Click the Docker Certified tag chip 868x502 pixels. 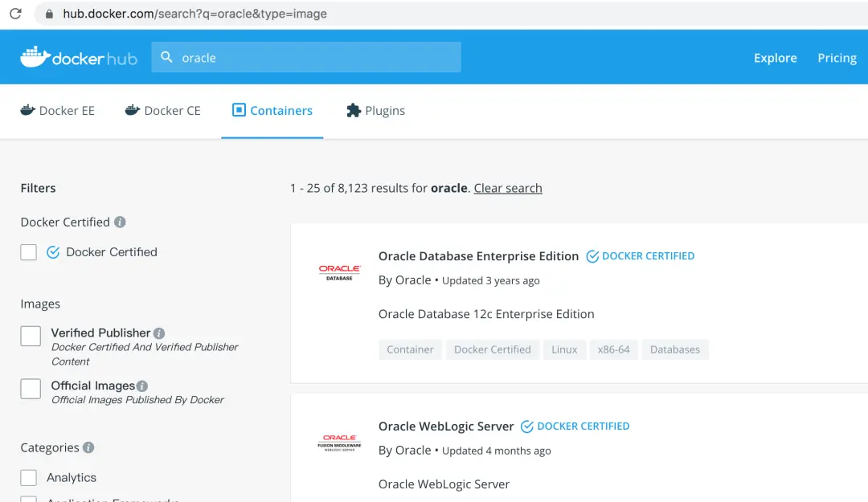click(492, 349)
